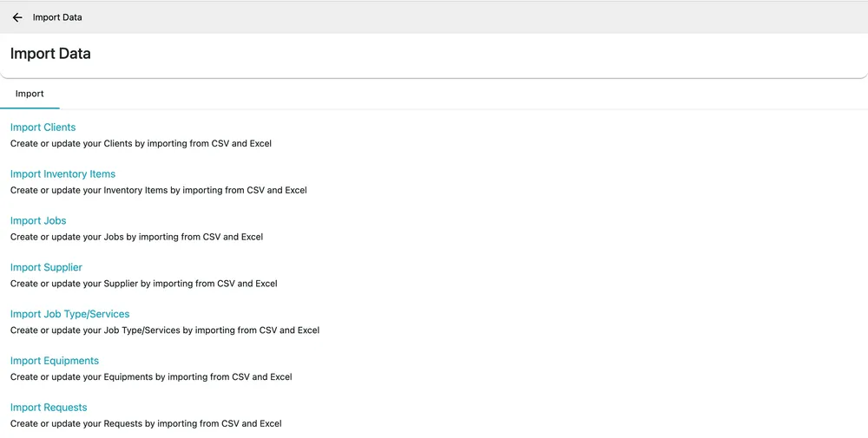Open the Import Inventory Items link

tap(62, 174)
